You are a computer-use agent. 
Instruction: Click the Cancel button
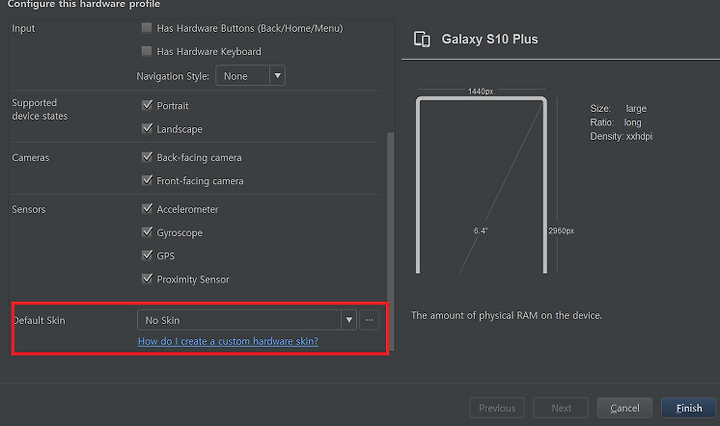(x=624, y=408)
